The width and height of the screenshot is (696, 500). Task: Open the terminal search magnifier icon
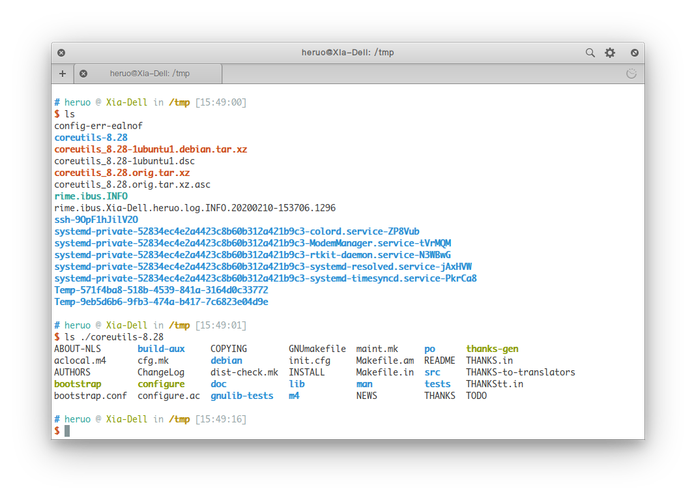pos(590,53)
